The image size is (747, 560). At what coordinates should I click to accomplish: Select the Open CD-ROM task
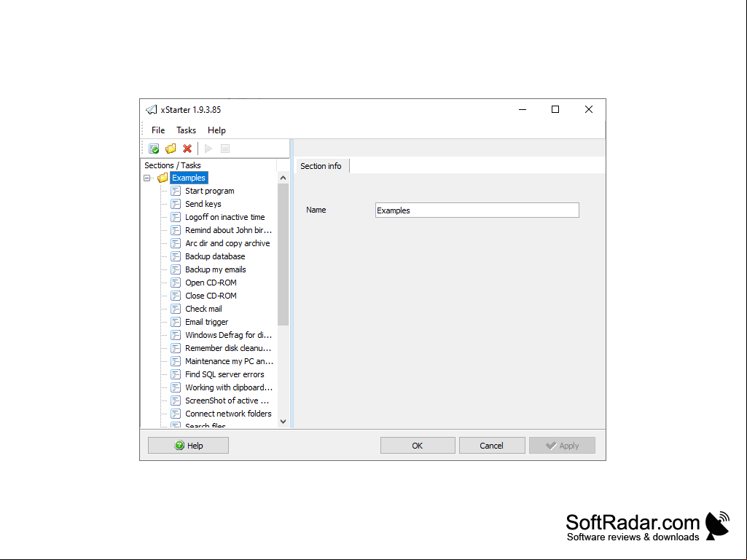tap(211, 283)
